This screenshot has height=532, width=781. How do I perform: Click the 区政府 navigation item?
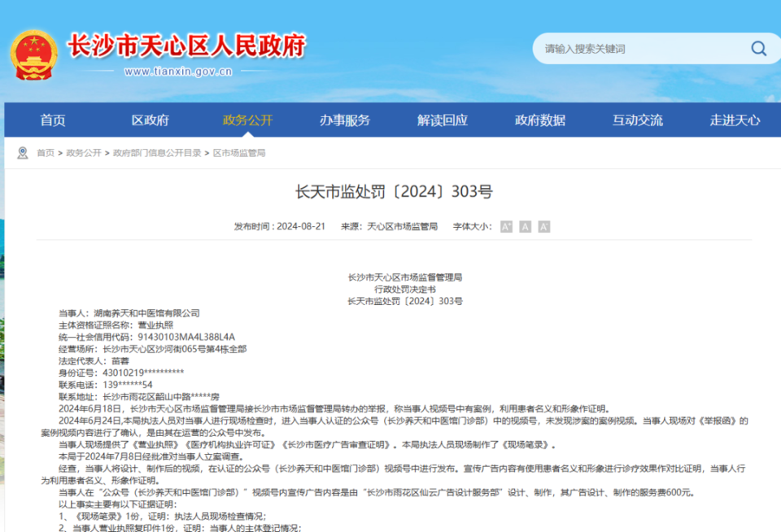point(150,120)
